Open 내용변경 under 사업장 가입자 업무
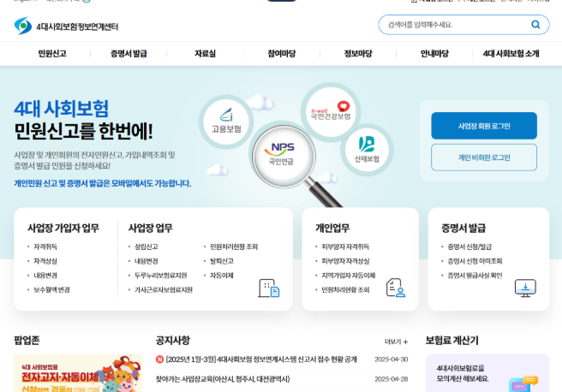 [x=45, y=276]
